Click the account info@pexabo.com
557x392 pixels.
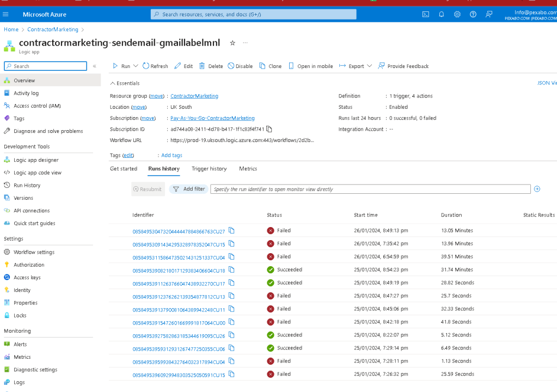[x=531, y=15]
